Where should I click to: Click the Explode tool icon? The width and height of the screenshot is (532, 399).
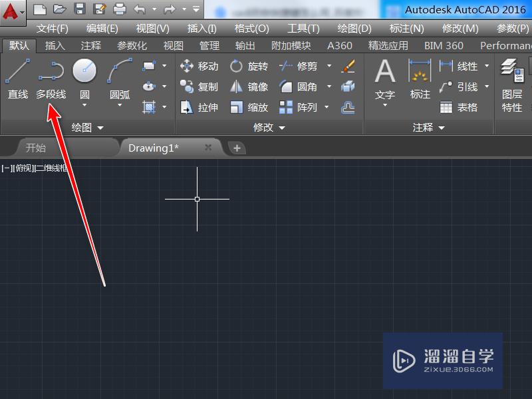pyautogui.click(x=348, y=87)
